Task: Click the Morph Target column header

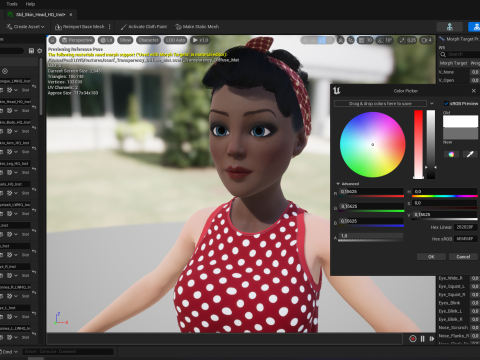Action: coord(453,63)
